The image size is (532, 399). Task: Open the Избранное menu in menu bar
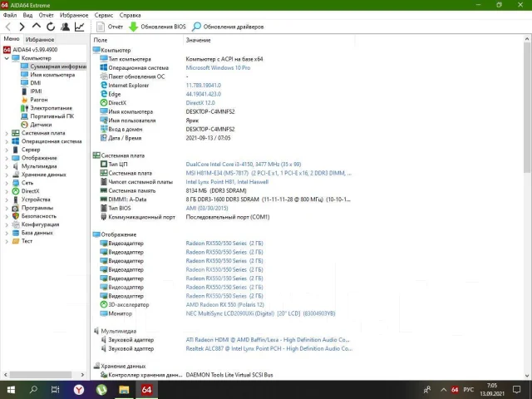(74, 15)
